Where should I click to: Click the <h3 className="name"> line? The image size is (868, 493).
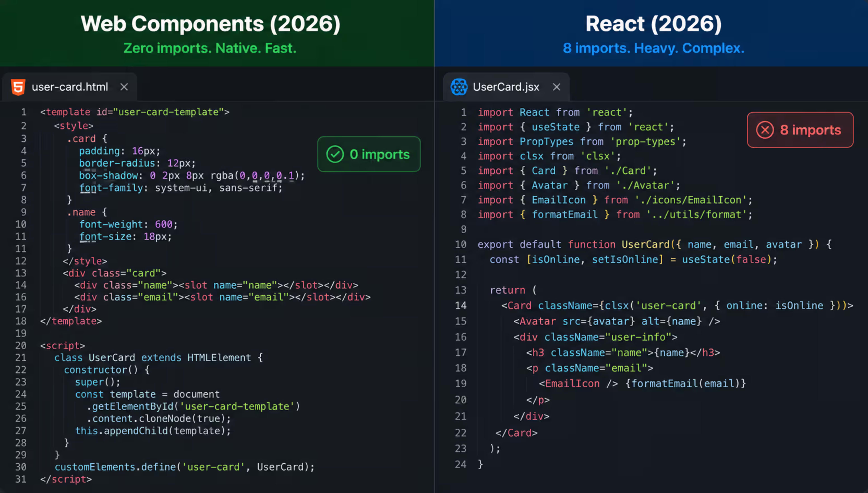(623, 352)
